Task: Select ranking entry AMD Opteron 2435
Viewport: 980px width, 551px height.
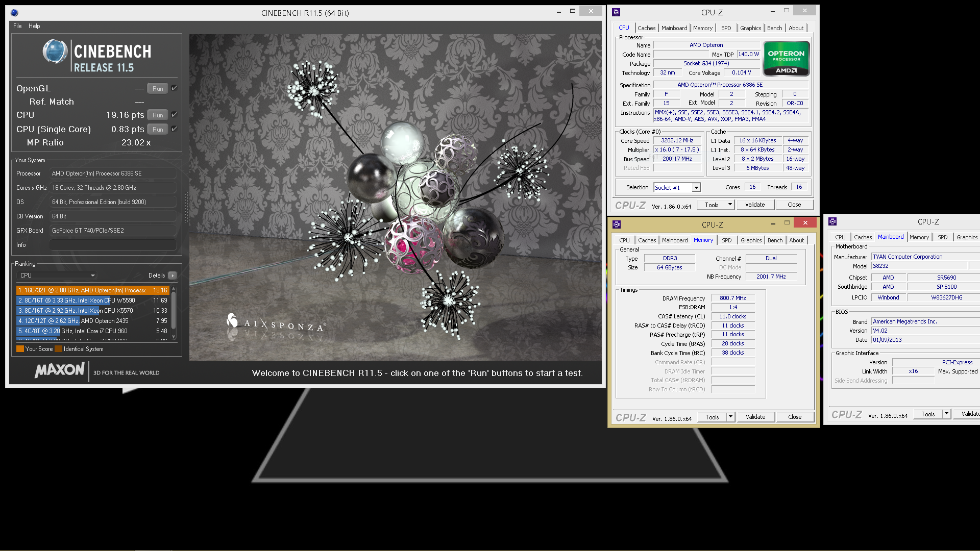Action: coord(92,321)
